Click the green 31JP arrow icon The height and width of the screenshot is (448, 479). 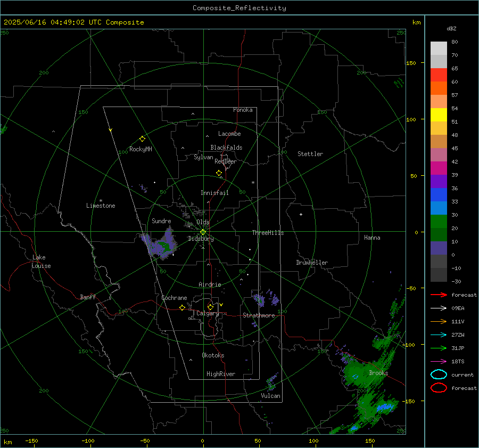(439, 348)
